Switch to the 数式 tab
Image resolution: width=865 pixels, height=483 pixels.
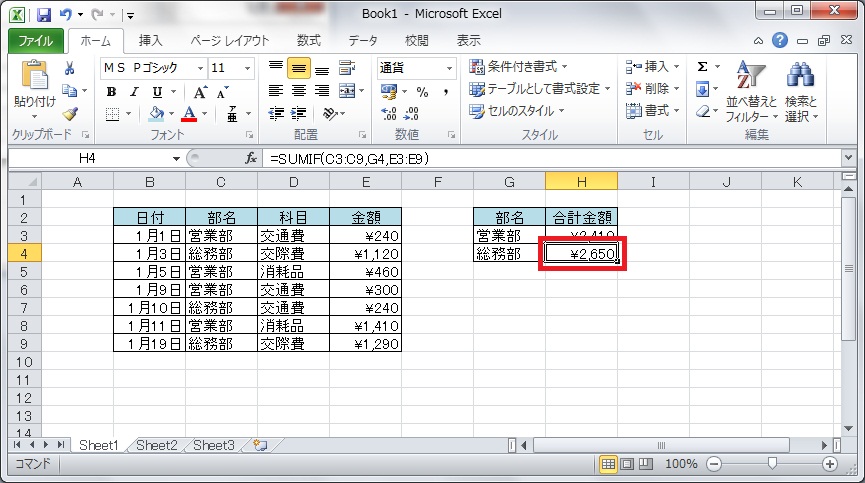click(308, 41)
